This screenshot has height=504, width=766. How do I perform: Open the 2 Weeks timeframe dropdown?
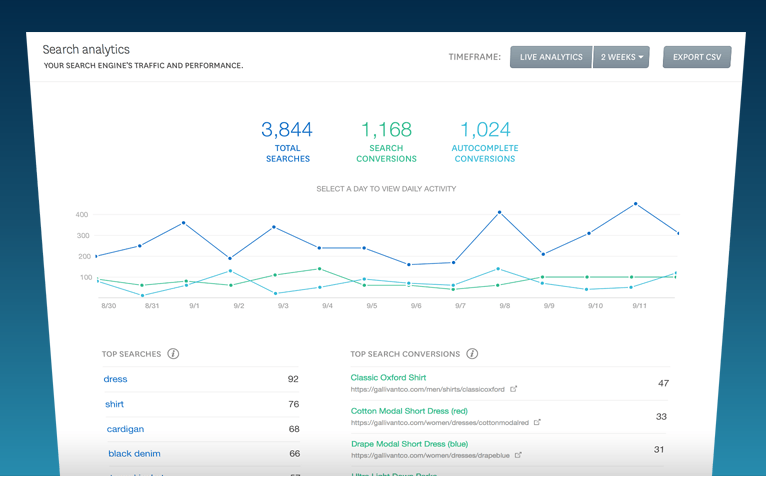tap(621, 57)
